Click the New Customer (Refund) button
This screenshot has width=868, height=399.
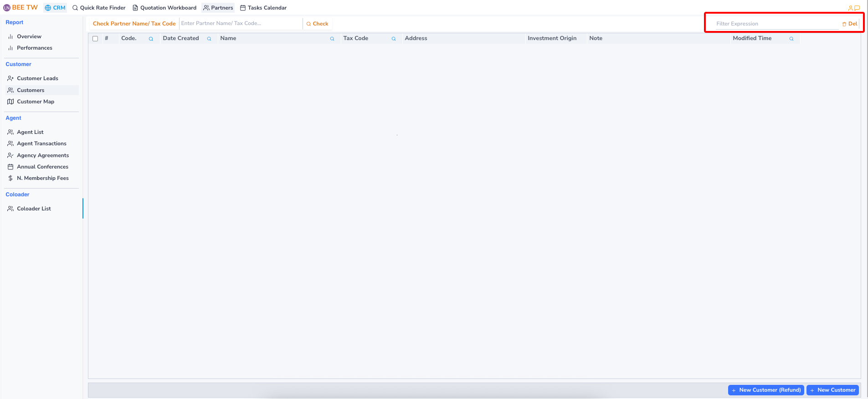click(x=766, y=390)
